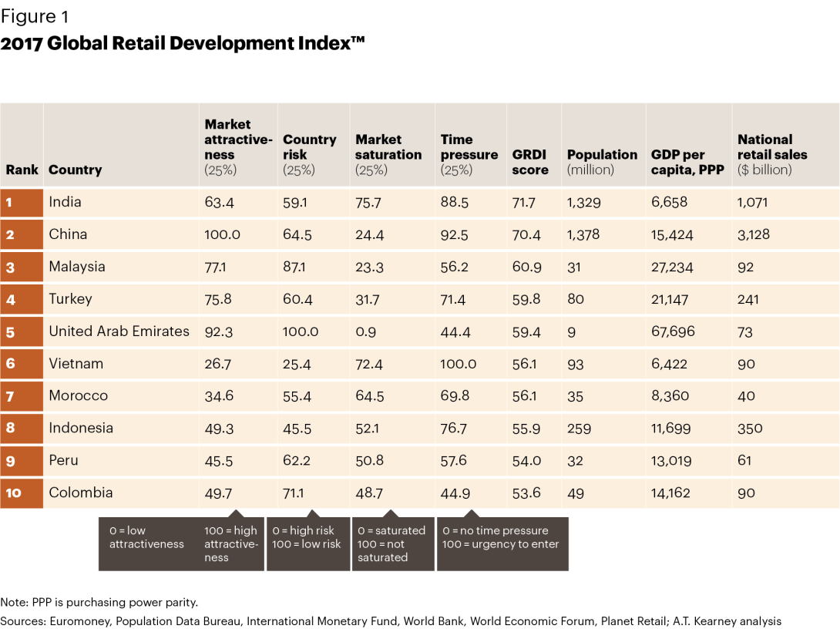The height and width of the screenshot is (639, 840).
Task: Click Colombia's GRDI score 53.6
Action: pos(526,493)
